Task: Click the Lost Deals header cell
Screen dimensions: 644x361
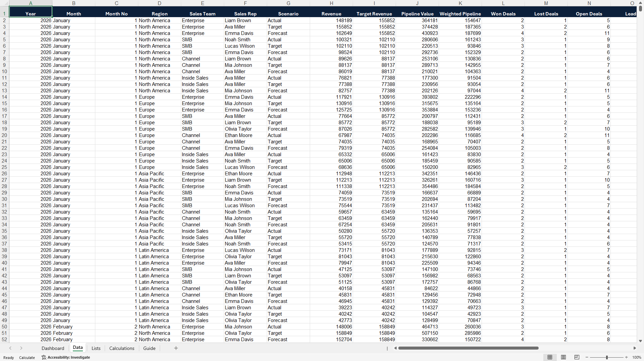Action: [546, 12]
